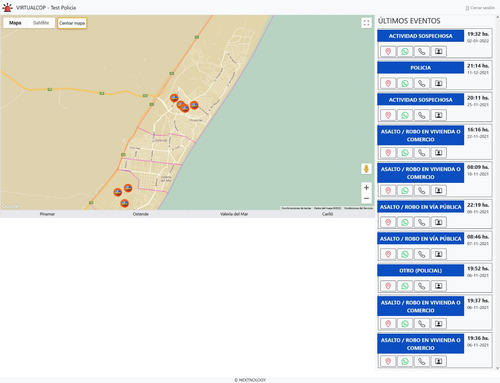Image resolution: width=500 pixels, height=383 pixels.
Task: Call contact of the 22:19 Vía Pública event
Action: coord(422,222)
